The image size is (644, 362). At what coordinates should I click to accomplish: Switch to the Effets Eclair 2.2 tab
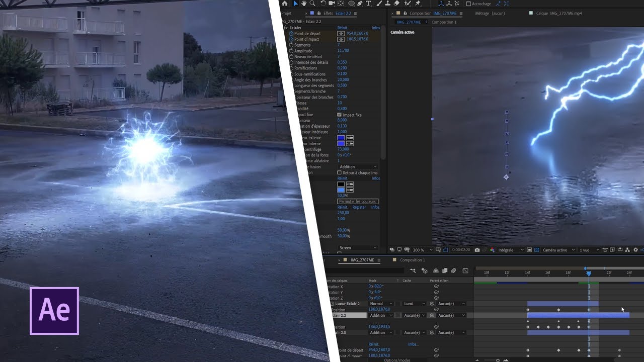click(337, 13)
